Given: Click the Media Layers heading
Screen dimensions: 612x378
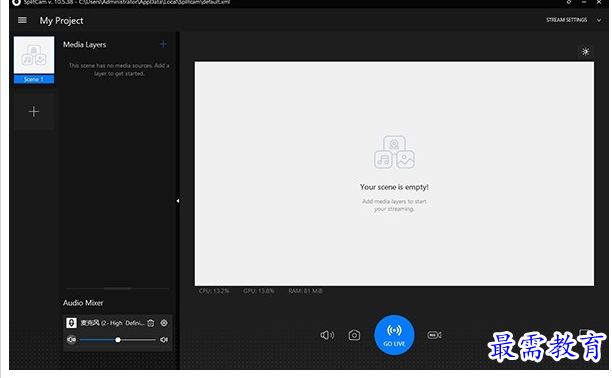Looking at the screenshot, I should (x=84, y=45).
